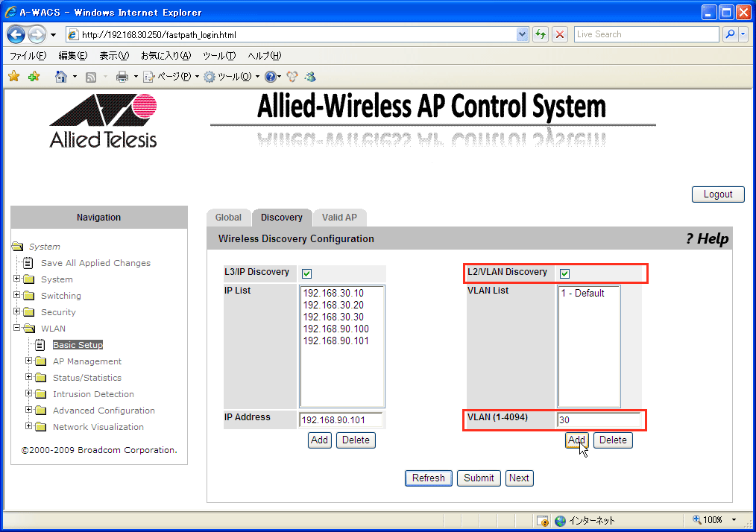Click the VLAN (1-4094) input field
The width and height of the screenshot is (756, 532).
click(x=599, y=420)
